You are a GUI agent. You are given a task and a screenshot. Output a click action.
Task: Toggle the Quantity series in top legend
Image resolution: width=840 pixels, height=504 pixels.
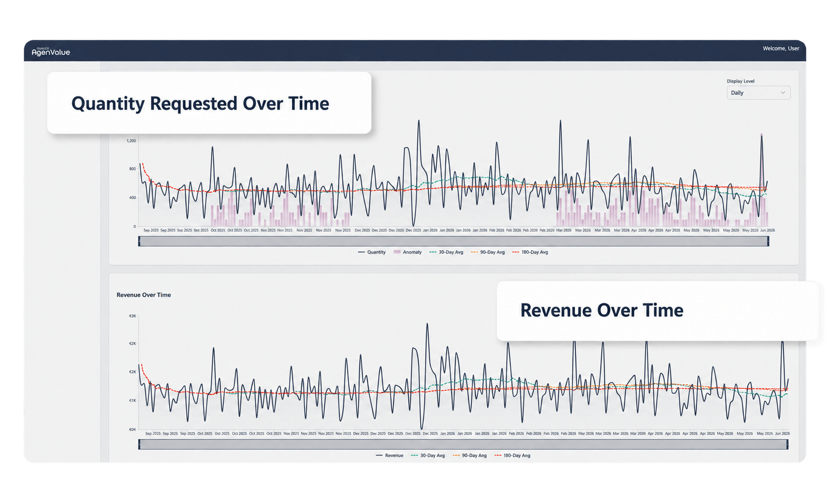click(371, 252)
